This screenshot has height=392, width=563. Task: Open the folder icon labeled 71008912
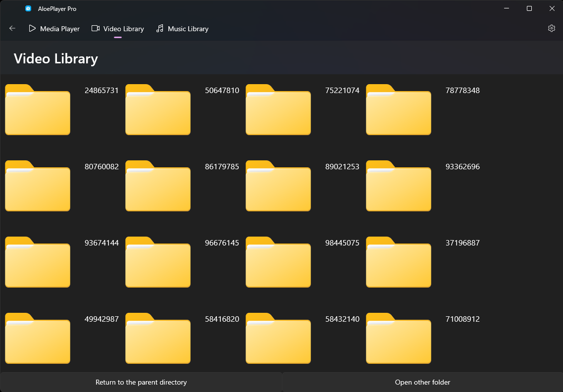(399, 338)
